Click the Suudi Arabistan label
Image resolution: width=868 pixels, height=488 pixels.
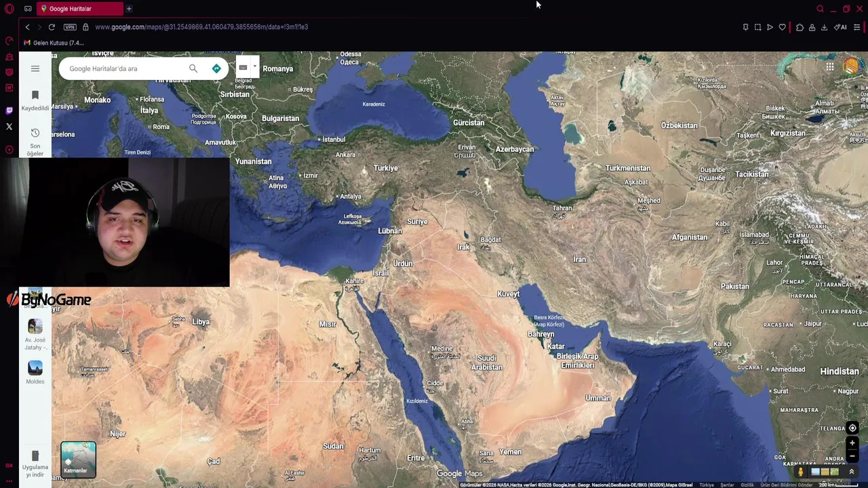click(487, 363)
